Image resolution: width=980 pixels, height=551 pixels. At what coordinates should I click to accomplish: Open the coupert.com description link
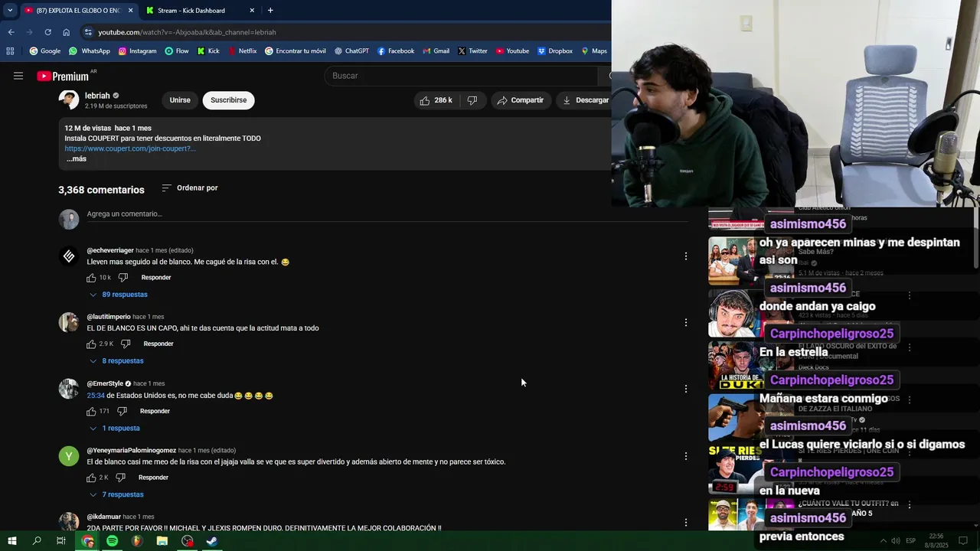point(130,148)
